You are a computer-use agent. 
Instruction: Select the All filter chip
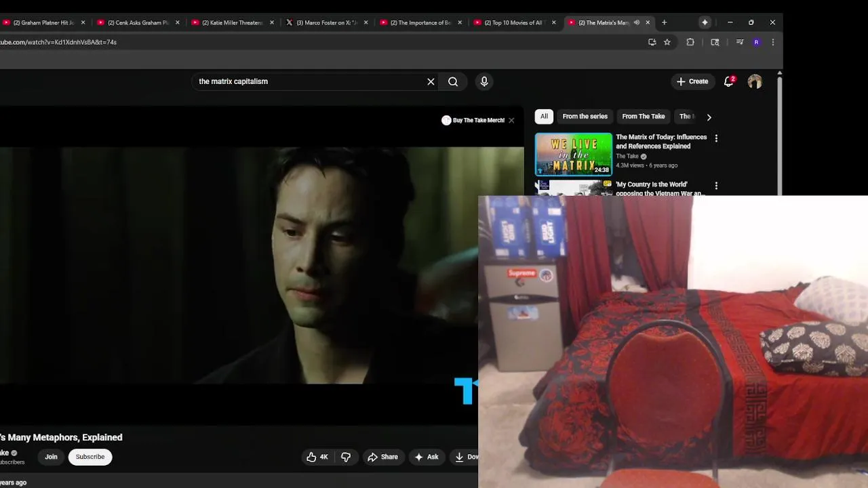(544, 117)
